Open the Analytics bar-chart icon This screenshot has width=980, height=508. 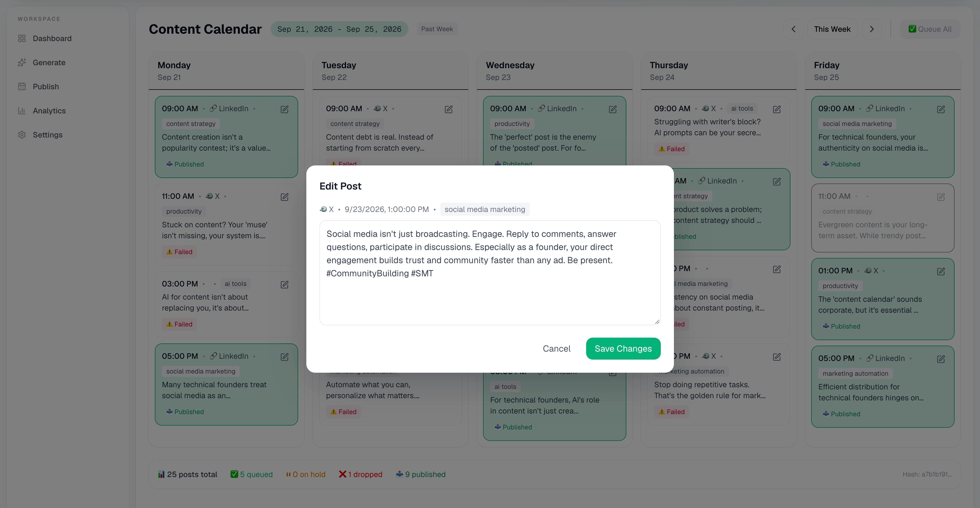(22, 110)
